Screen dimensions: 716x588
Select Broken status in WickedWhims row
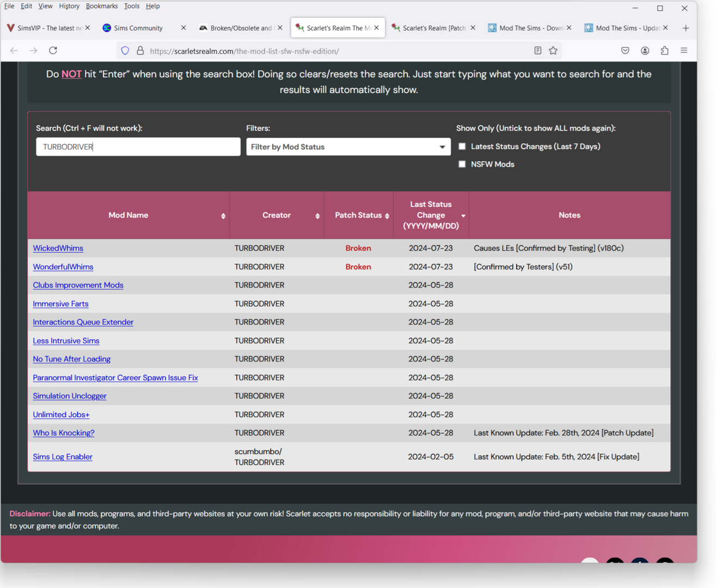click(358, 248)
